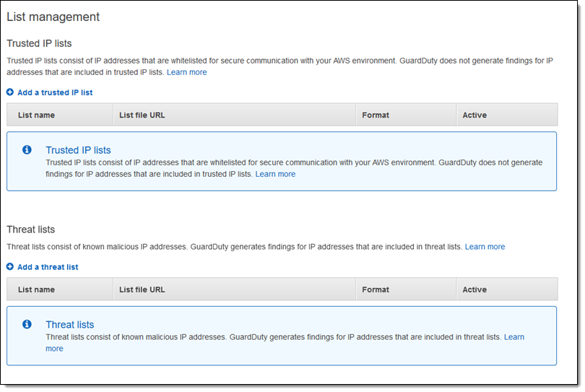Open the Add a threat list link
Image resolution: width=585 pixels, height=392 pixels.
48,267
